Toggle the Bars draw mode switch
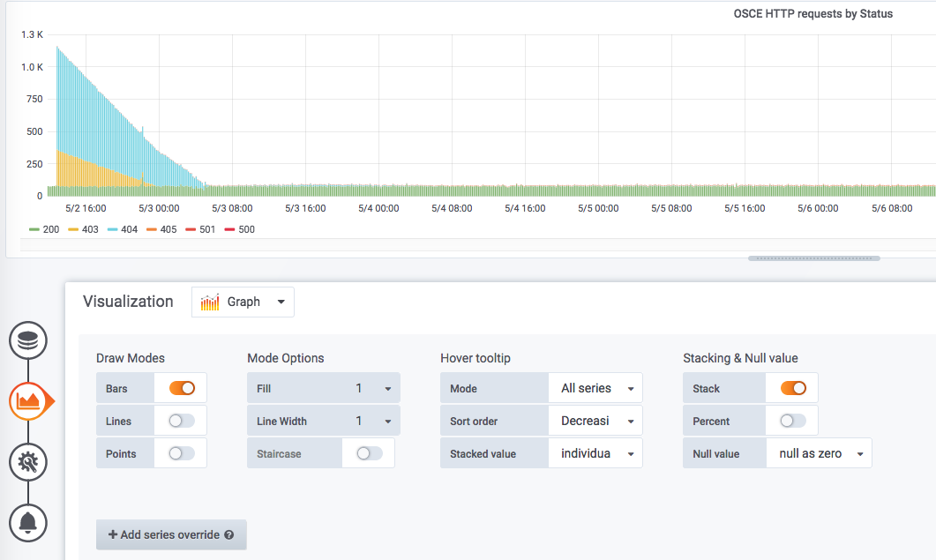The height and width of the screenshot is (560, 936). pyautogui.click(x=182, y=388)
